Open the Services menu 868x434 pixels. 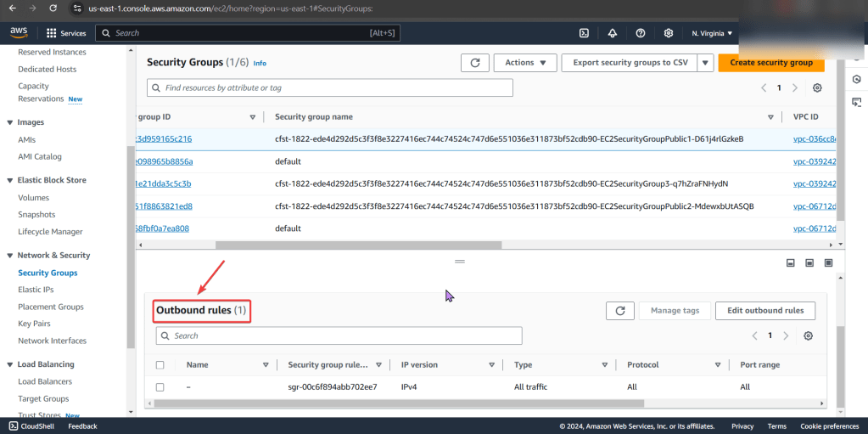pos(66,33)
